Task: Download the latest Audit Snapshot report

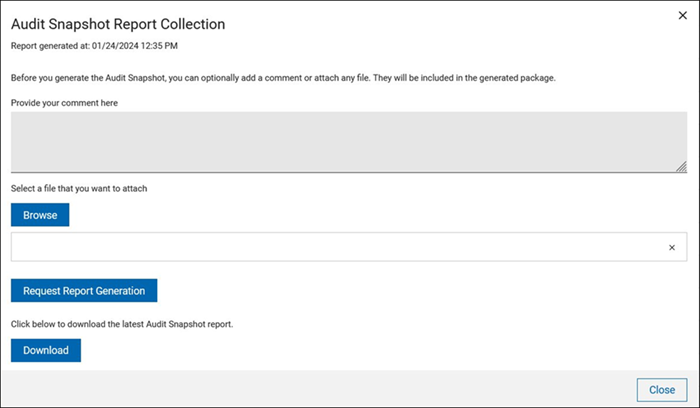Action: 46,351
